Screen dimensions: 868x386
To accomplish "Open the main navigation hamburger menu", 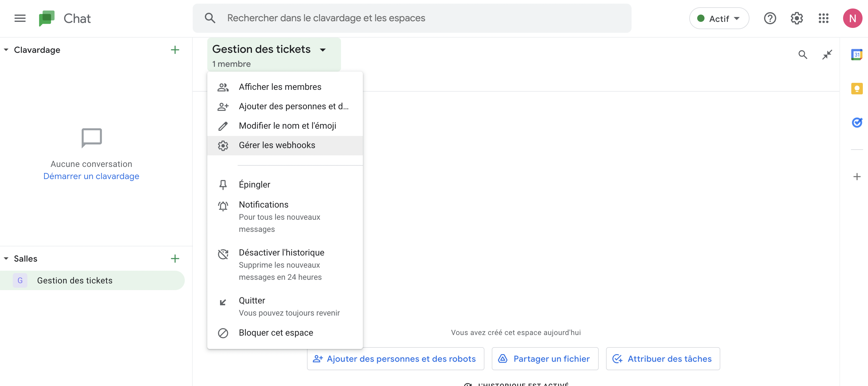I will coord(19,18).
